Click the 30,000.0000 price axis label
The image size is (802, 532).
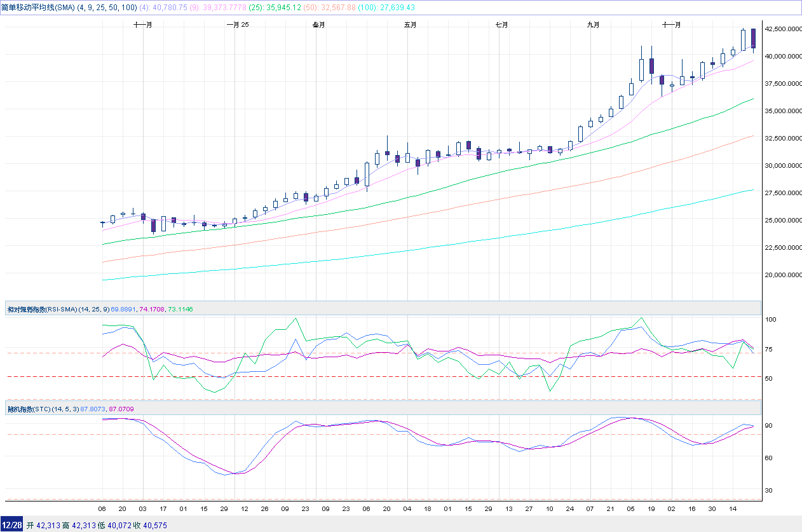pyautogui.click(x=781, y=165)
